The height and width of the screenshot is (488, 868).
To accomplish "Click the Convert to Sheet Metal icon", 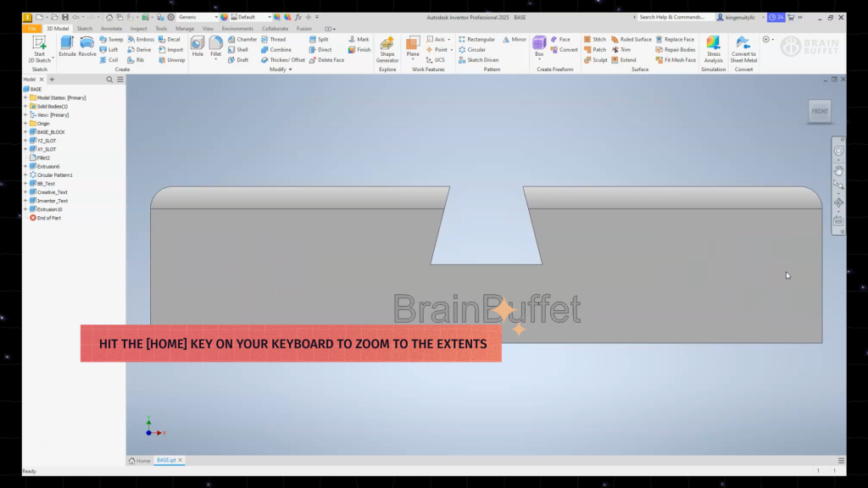I will point(743,47).
